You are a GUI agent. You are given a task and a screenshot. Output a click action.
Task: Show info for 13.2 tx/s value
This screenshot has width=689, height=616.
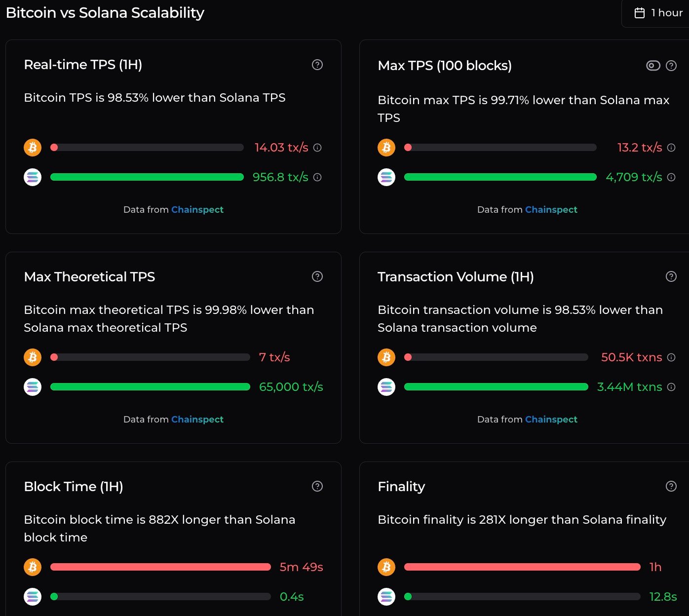pyautogui.click(x=671, y=148)
